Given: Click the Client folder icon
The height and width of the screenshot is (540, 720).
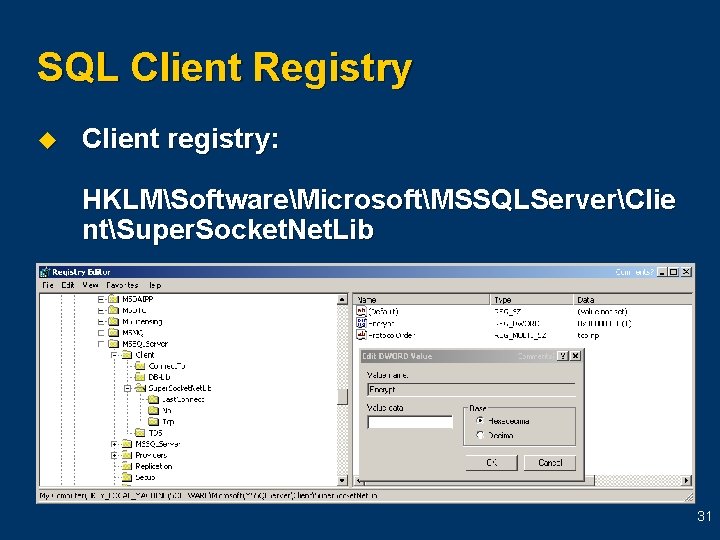Looking at the screenshot, I should tap(127, 355).
